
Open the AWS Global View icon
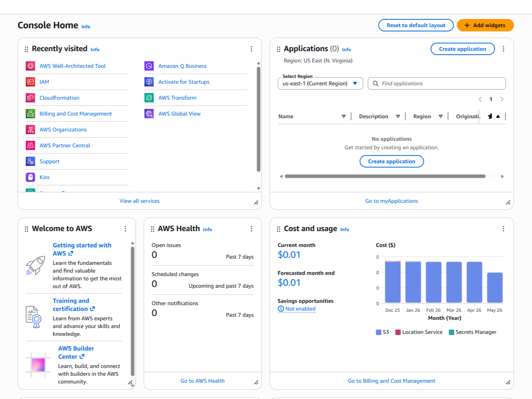click(149, 114)
